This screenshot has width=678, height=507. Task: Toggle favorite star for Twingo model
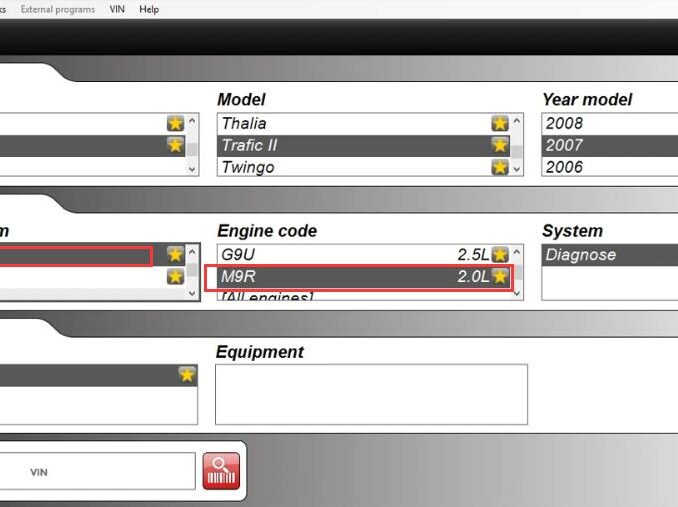click(499, 167)
